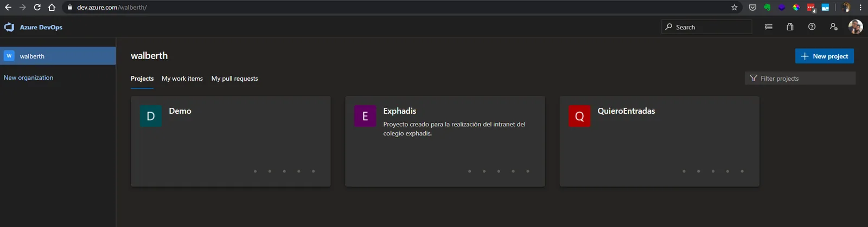Open the color wheel extension icon

(x=796, y=8)
